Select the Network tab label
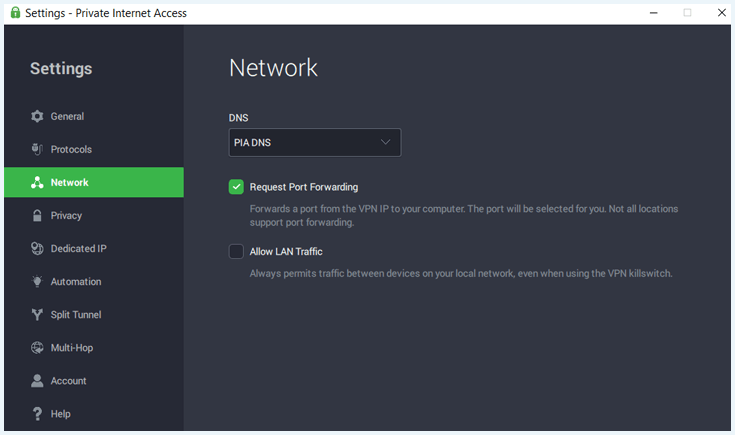735x435 pixels. 69,182
